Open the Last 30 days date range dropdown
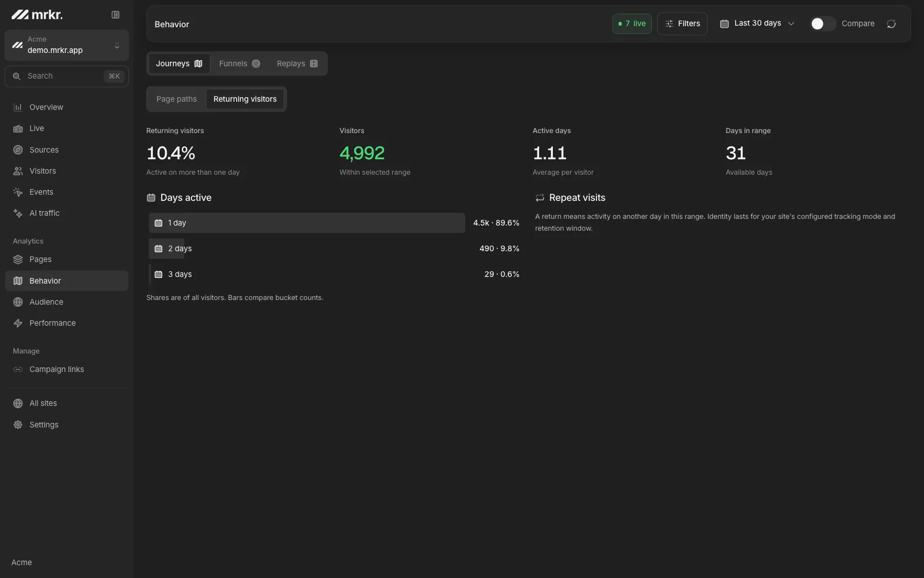This screenshot has height=578, width=924. click(x=757, y=24)
